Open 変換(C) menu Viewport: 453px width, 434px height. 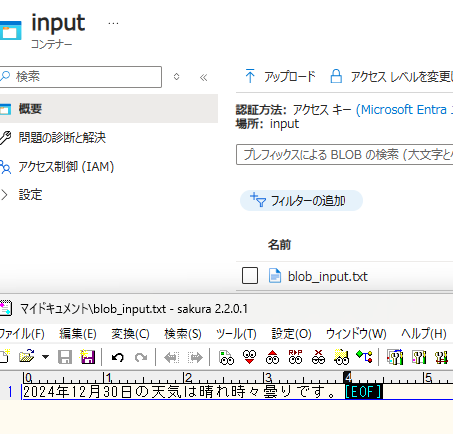130,333
